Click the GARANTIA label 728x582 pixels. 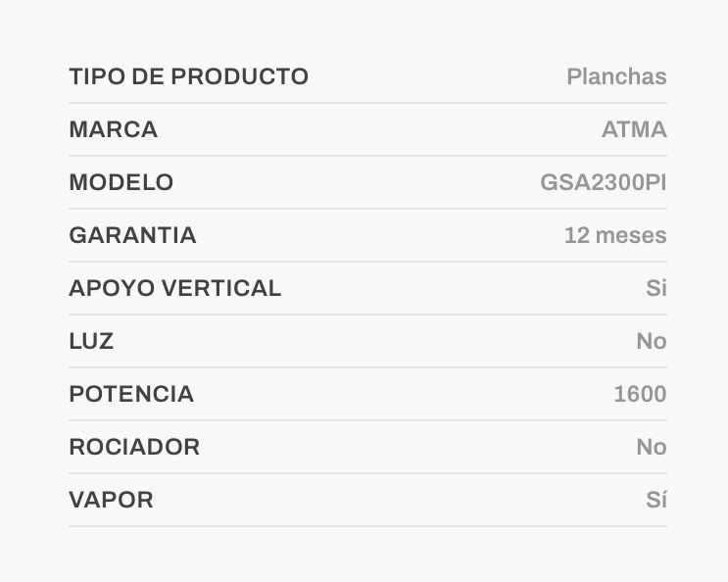coord(133,235)
